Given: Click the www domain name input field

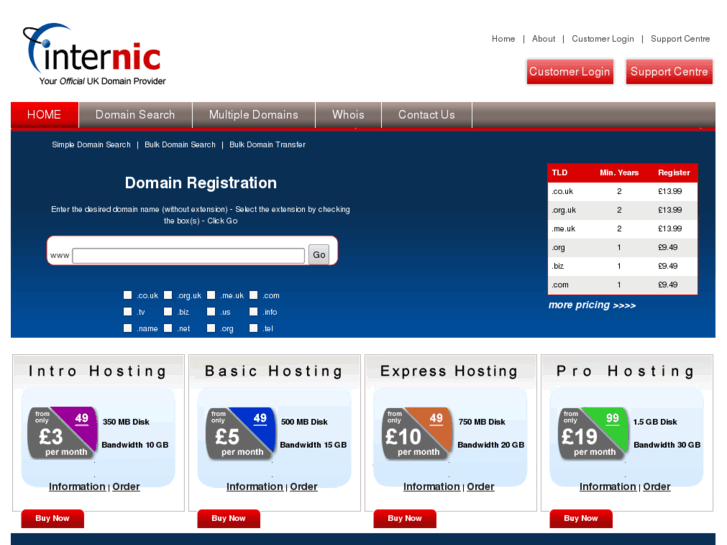Looking at the screenshot, I should click(x=188, y=255).
